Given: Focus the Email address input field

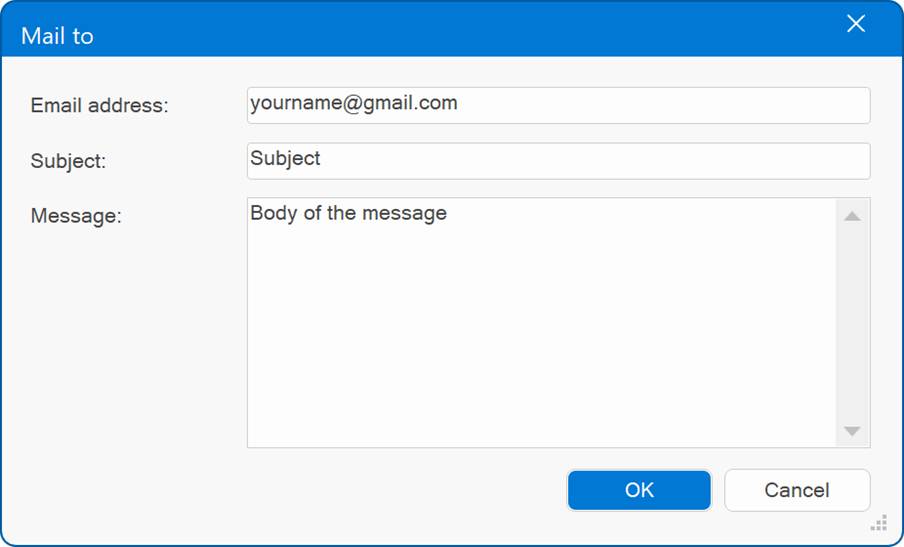Looking at the screenshot, I should (x=558, y=105).
